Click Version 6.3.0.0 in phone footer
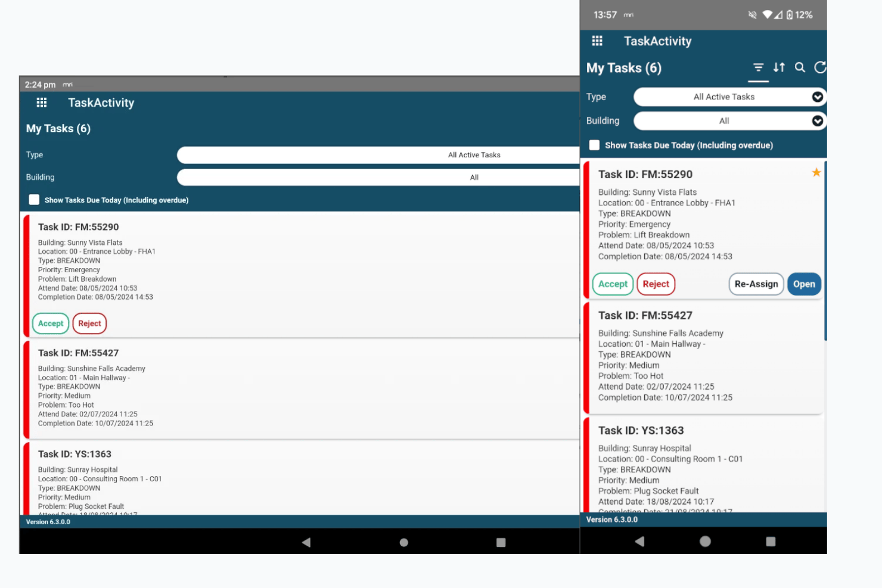The height and width of the screenshot is (588, 882). coord(612,519)
